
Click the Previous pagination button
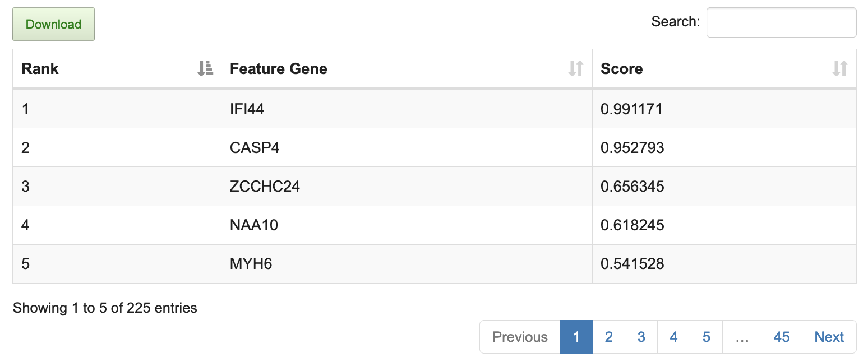(x=520, y=337)
